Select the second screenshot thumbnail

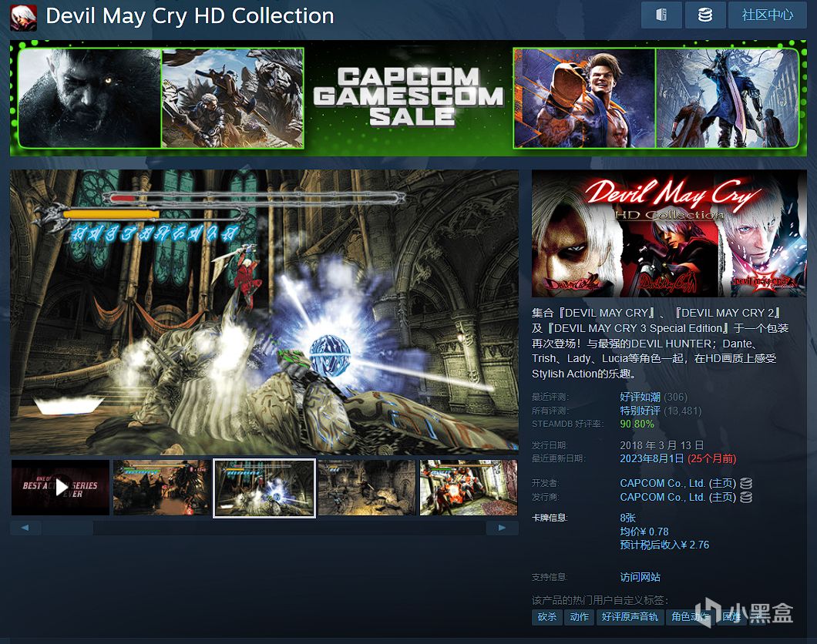point(163,488)
